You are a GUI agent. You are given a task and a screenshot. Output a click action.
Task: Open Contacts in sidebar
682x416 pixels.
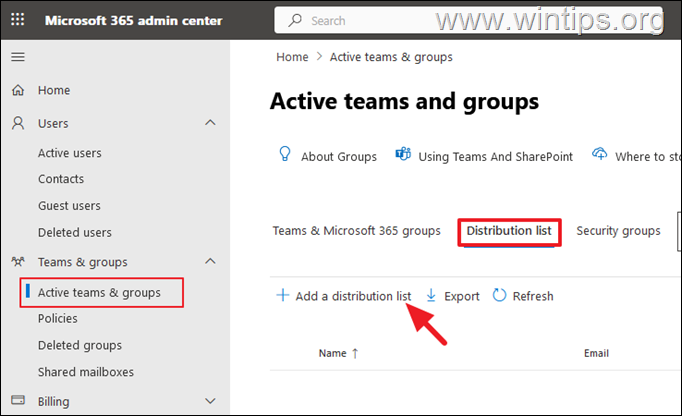tap(61, 179)
